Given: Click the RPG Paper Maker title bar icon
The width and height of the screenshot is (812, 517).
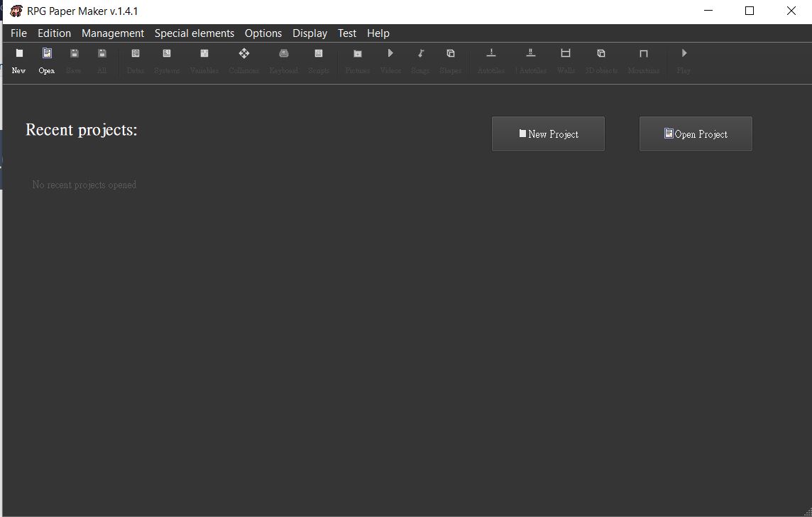Looking at the screenshot, I should tap(16, 11).
